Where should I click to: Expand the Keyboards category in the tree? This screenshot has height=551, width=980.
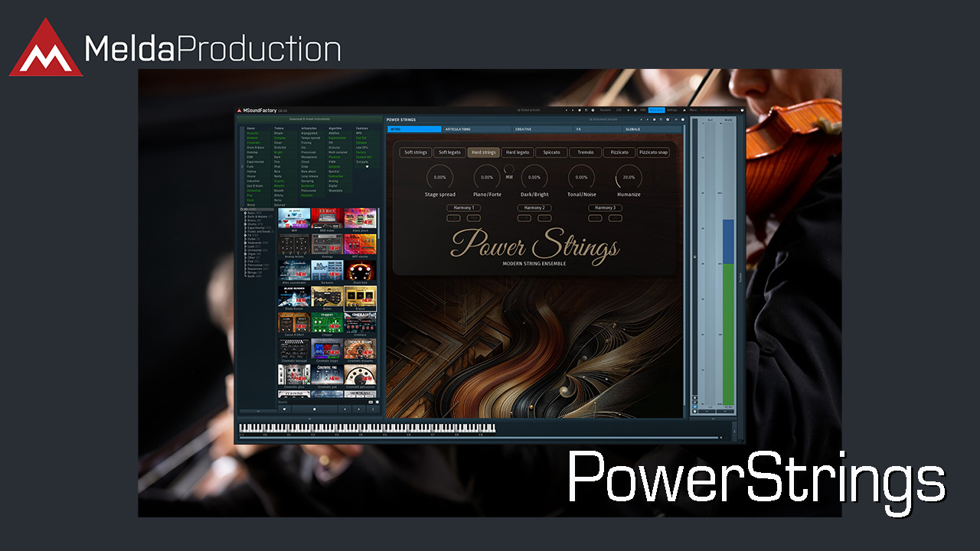[x=245, y=243]
